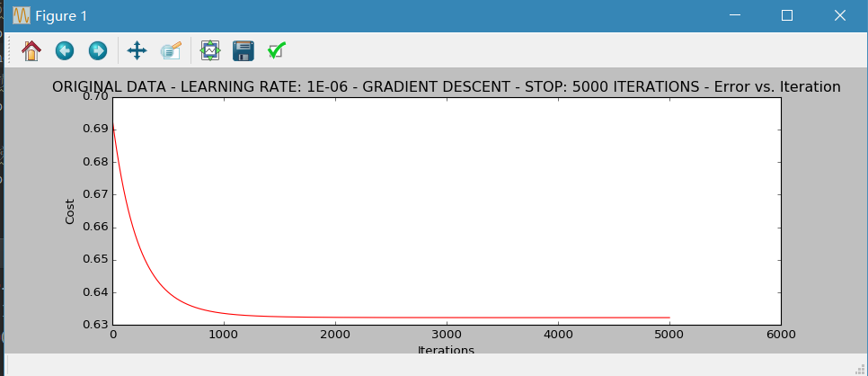Close the Figure 1 window

point(840,15)
